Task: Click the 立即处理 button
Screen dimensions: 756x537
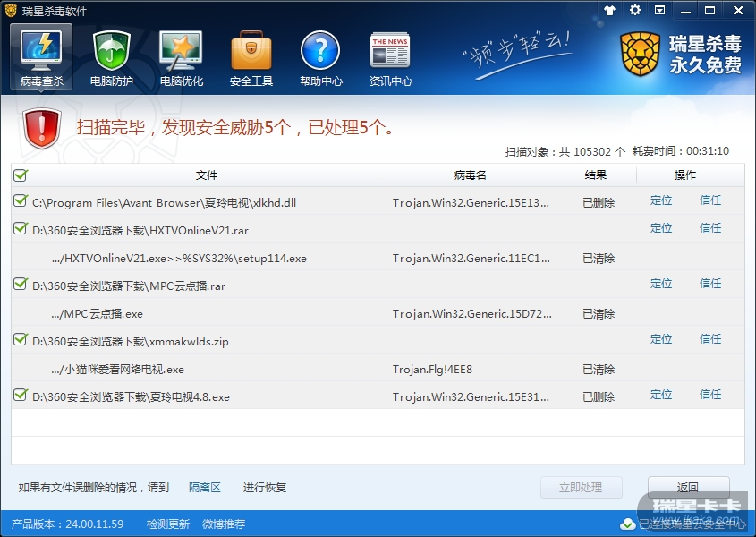Action: (581, 487)
